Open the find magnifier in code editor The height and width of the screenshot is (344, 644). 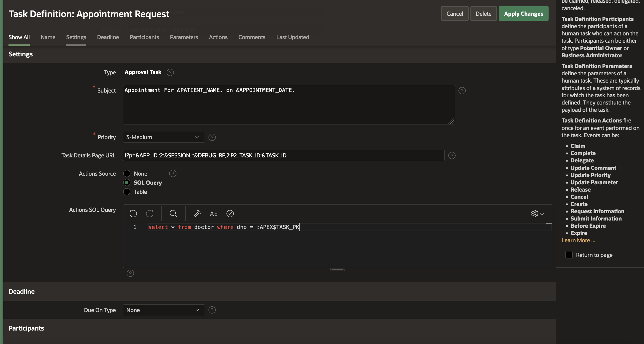173,214
